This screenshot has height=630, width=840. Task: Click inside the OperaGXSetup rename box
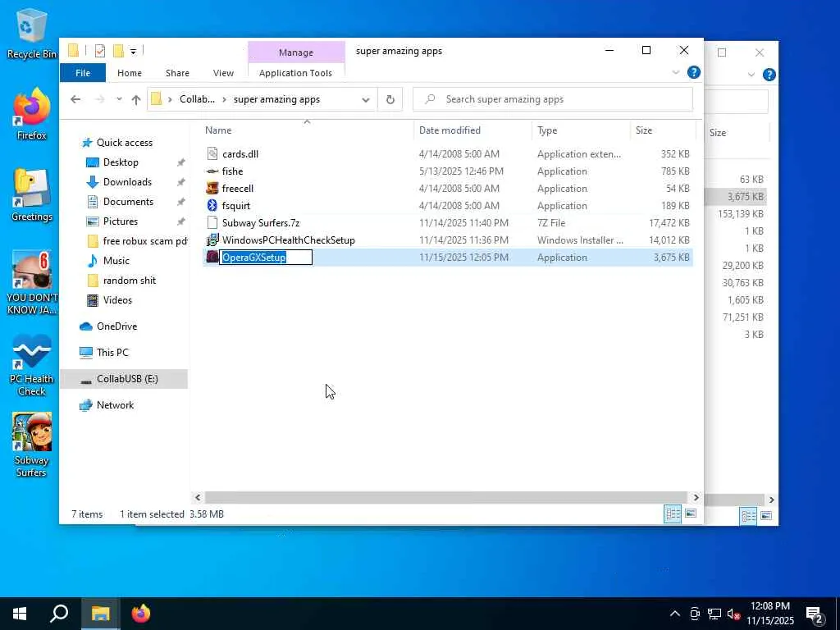tap(266, 257)
